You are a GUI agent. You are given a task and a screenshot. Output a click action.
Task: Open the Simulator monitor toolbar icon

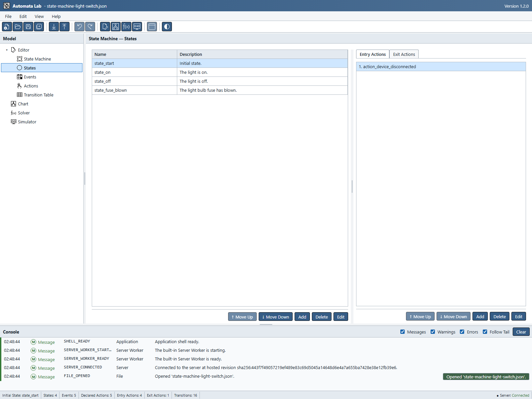(137, 27)
